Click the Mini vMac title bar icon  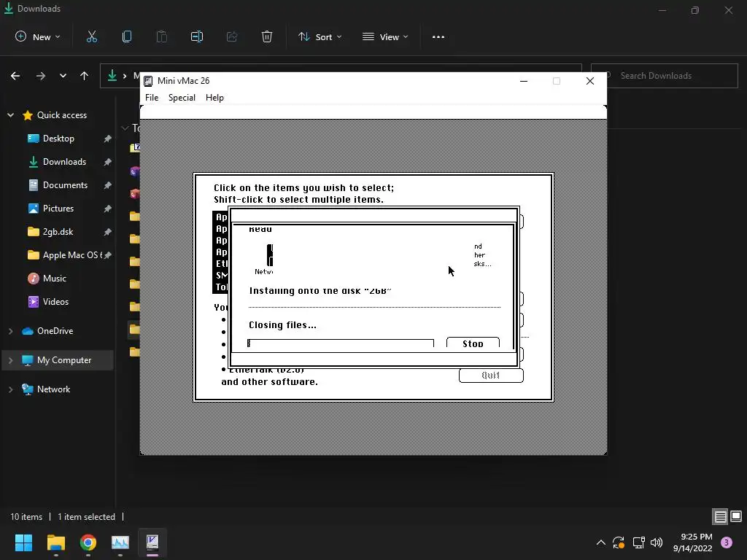point(148,81)
